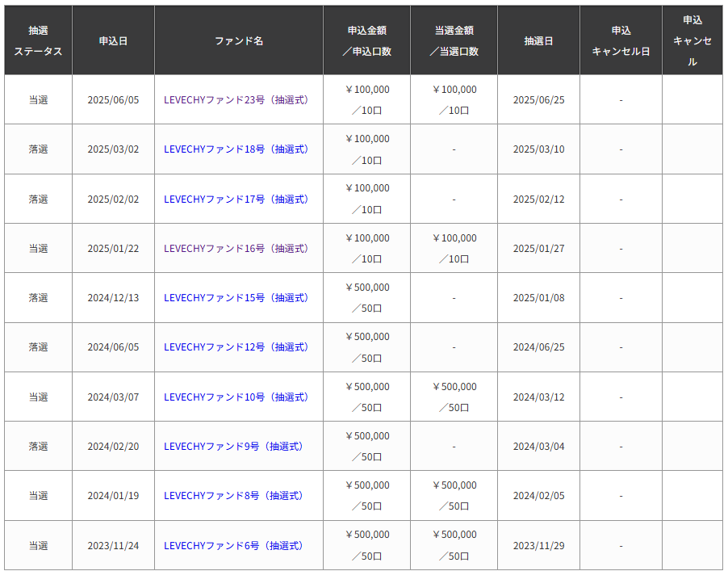Click the 抽選日 column header
Image resolution: width=728 pixels, height=571 pixels.
[538, 40]
